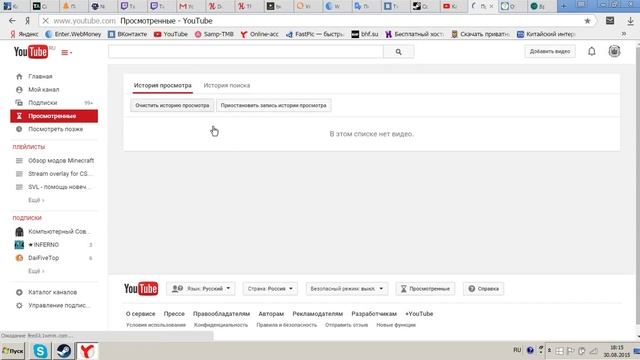Click the Yandex Я button in toolbar
Screen dimensions: 640x360
pos(27,21)
